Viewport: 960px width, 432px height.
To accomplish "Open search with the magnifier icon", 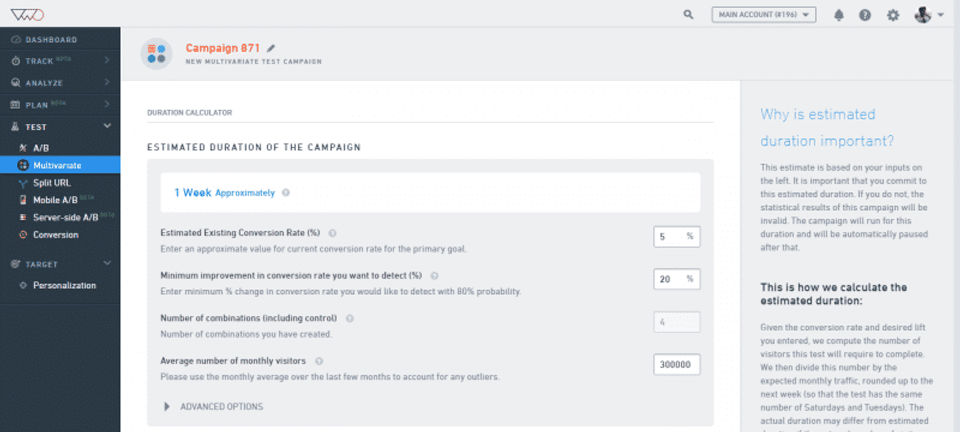I will click(x=688, y=15).
